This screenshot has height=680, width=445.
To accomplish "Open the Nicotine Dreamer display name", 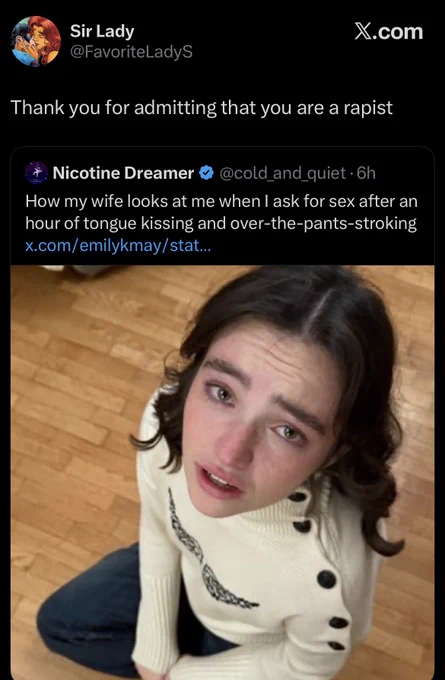I will pos(123,173).
